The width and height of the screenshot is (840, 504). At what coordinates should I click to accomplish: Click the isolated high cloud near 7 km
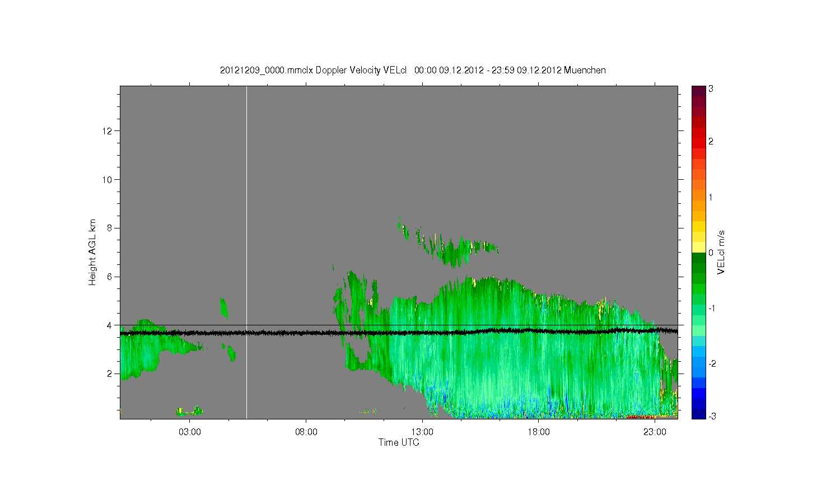(448, 244)
